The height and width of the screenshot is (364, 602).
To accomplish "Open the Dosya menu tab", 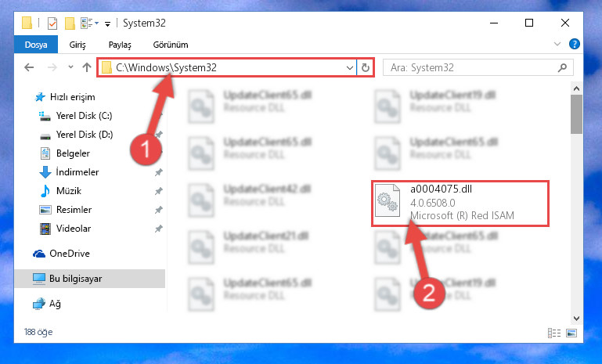I will [x=36, y=45].
